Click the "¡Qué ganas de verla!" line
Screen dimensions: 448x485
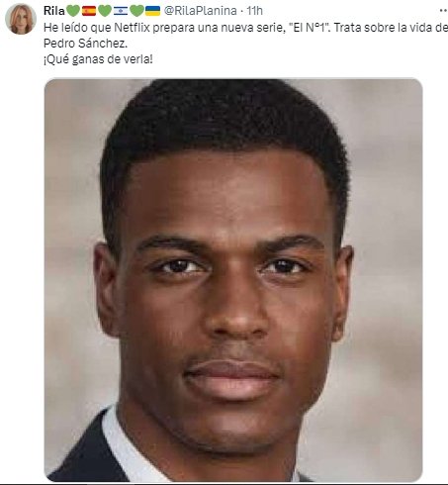(x=98, y=59)
